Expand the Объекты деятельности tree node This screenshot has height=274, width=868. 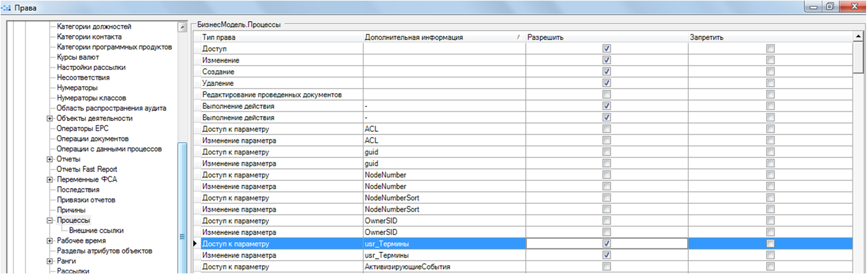point(50,119)
